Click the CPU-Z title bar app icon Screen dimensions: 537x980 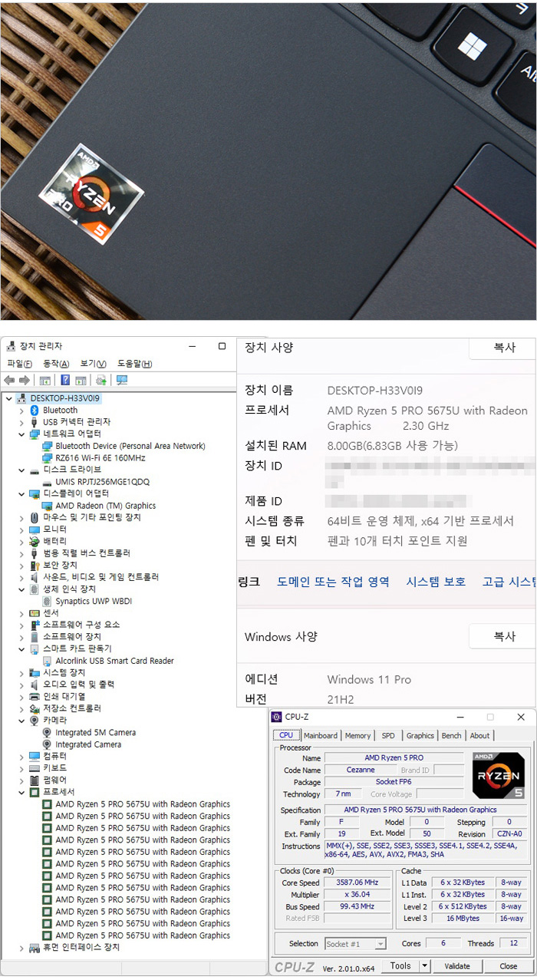pos(277,717)
